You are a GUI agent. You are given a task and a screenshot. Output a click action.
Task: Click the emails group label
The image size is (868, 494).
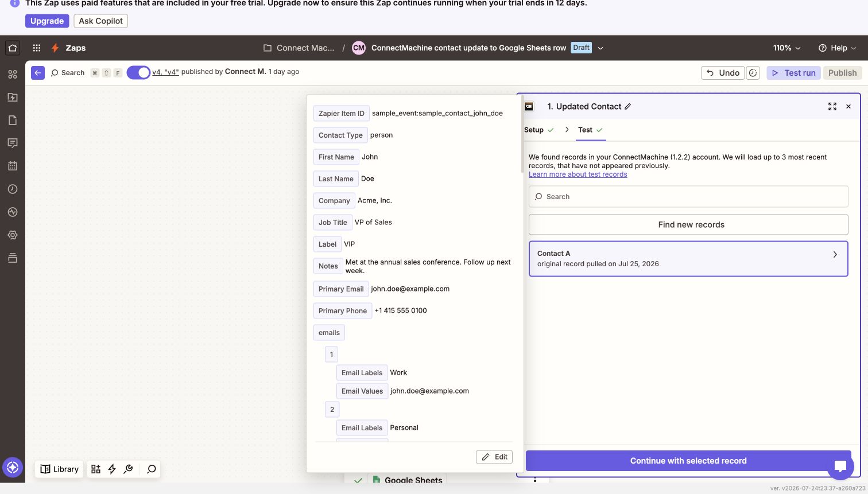(329, 333)
